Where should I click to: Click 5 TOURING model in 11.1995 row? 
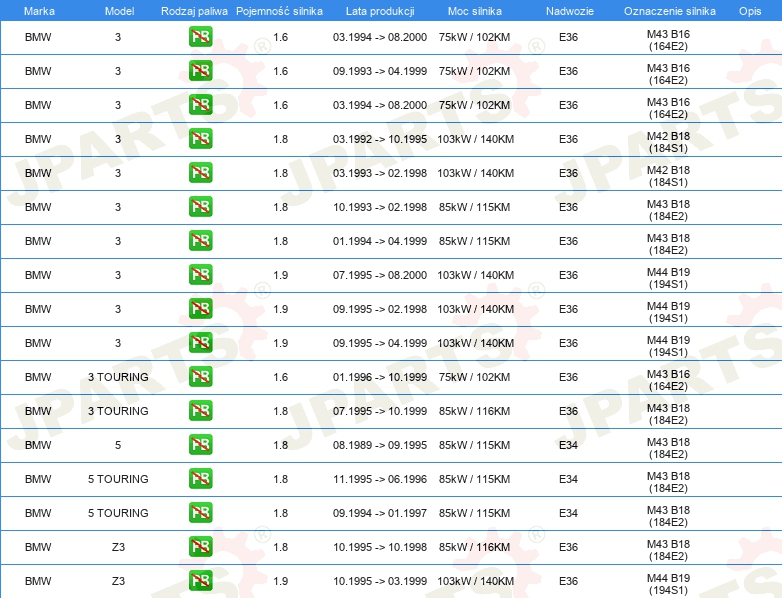(118, 479)
